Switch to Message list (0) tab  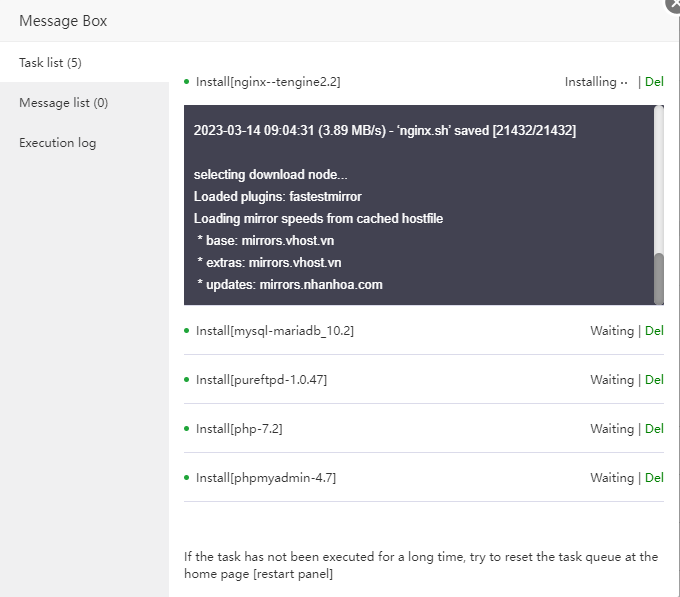84,103
